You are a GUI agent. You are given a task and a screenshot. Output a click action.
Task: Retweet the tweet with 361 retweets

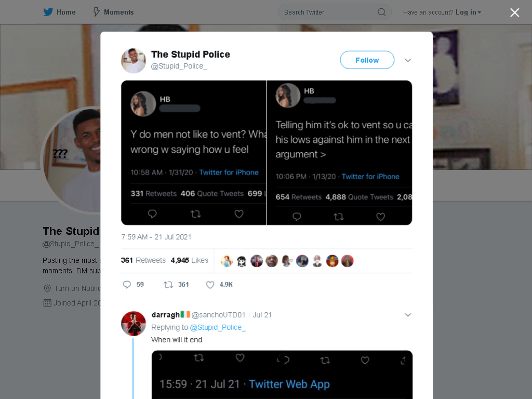tap(168, 284)
